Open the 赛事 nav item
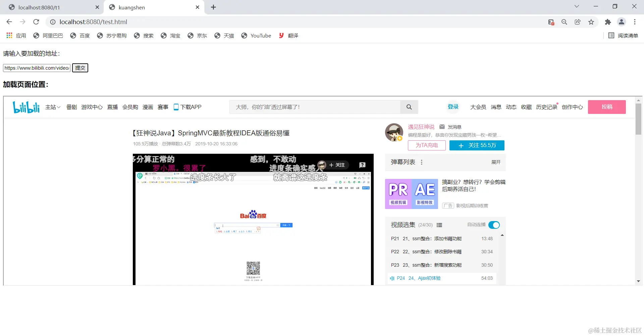Screen dimensions: 644x336 pos(163,107)
